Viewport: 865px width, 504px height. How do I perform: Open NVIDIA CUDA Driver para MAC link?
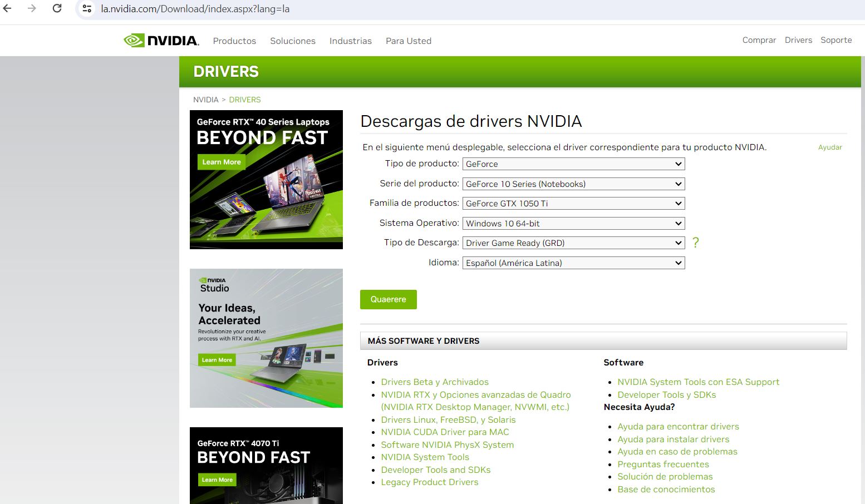[x=445, y=432]
